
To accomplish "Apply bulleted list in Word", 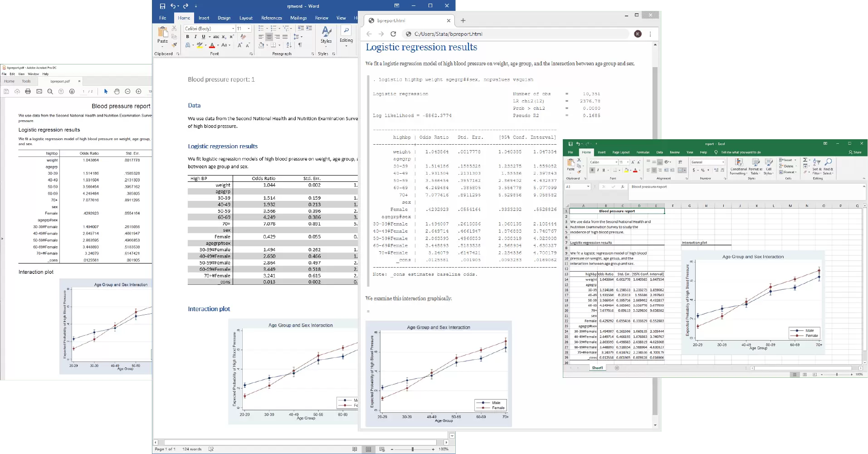I will [x=261, y=28].
